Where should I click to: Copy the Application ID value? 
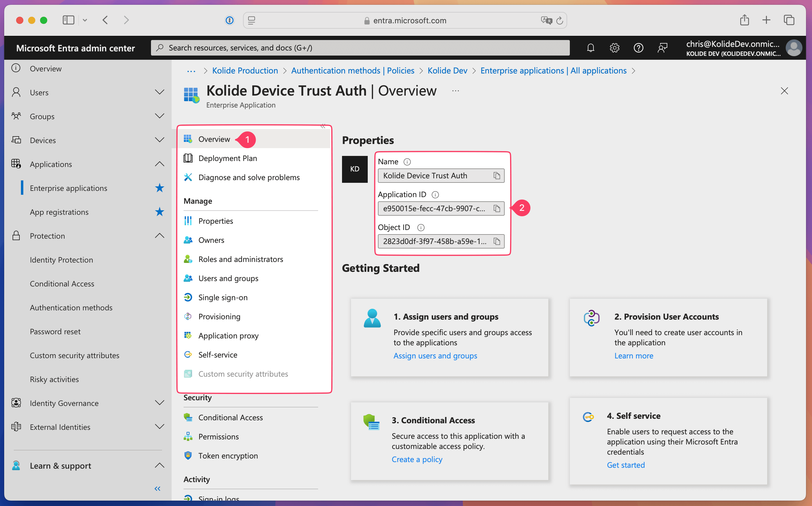pyautogui.click(x=497, y=208)
